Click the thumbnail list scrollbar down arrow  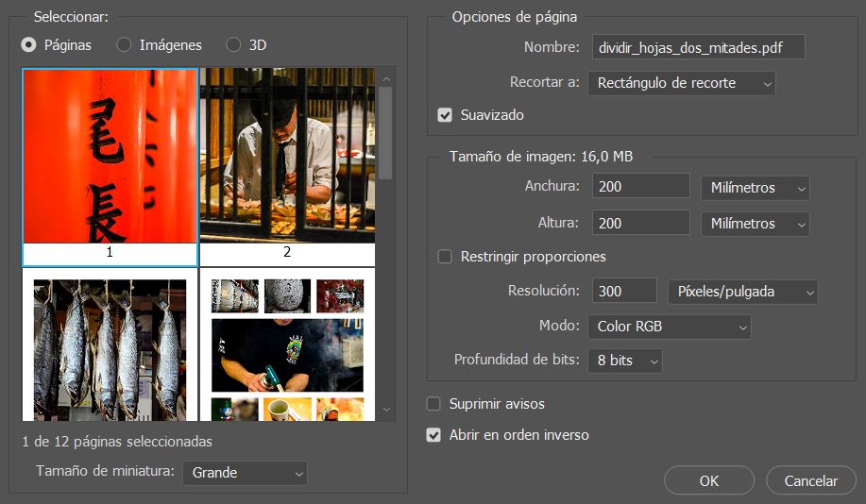385,410
